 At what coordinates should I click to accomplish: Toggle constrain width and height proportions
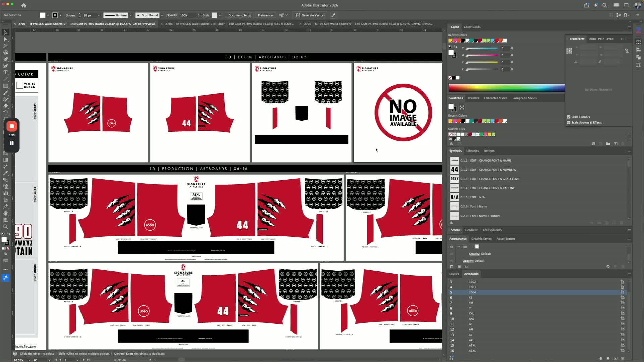coord(627,51)
